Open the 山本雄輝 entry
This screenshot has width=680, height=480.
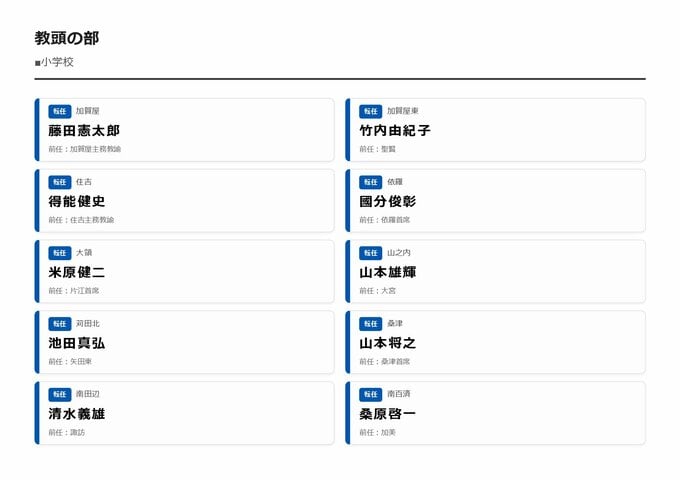click(x=388, y=272)
